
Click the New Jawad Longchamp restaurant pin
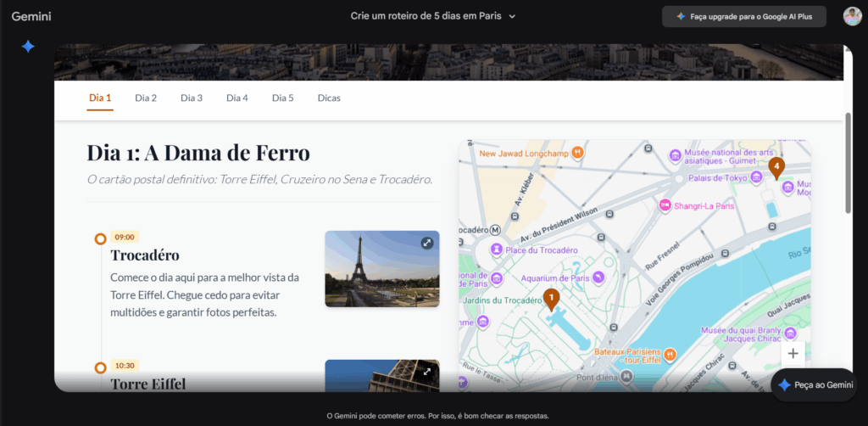[x=577, y=153]
